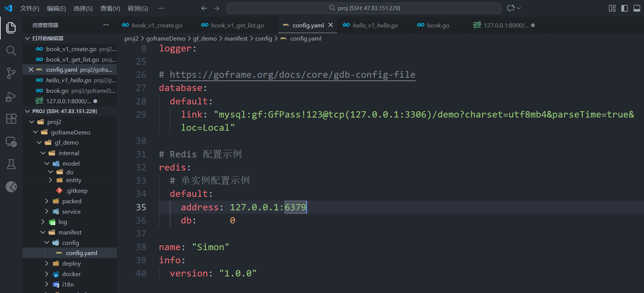The image size is (644, 293).
Task: Toggle primary side bar visibility
Action: coord(624,8)
